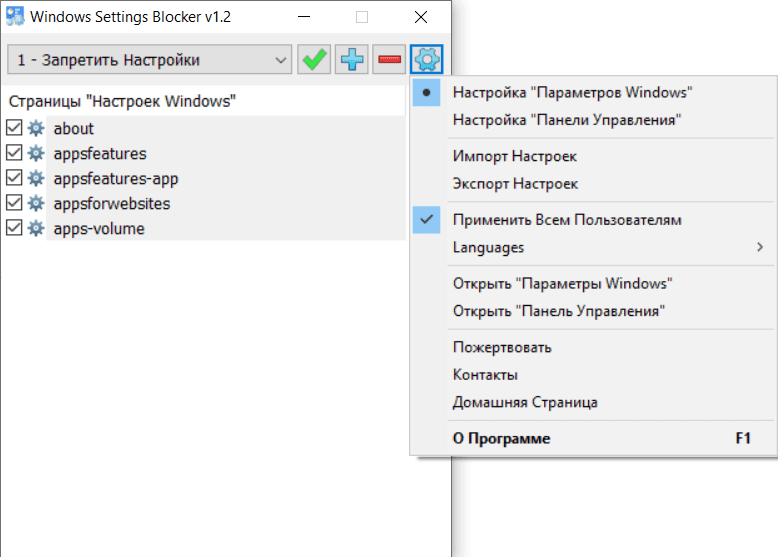Image resolution: width=778 pixels, height=557 pixels.
Task: Toggle the appsforwebsites checkbox
Action: coord(14,203)
